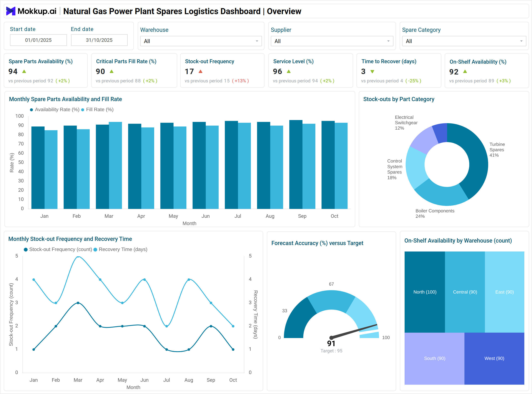This screenshot has width=532, height=394.
Task: Click the Time to Recover value 3
Action: point(363,71)
